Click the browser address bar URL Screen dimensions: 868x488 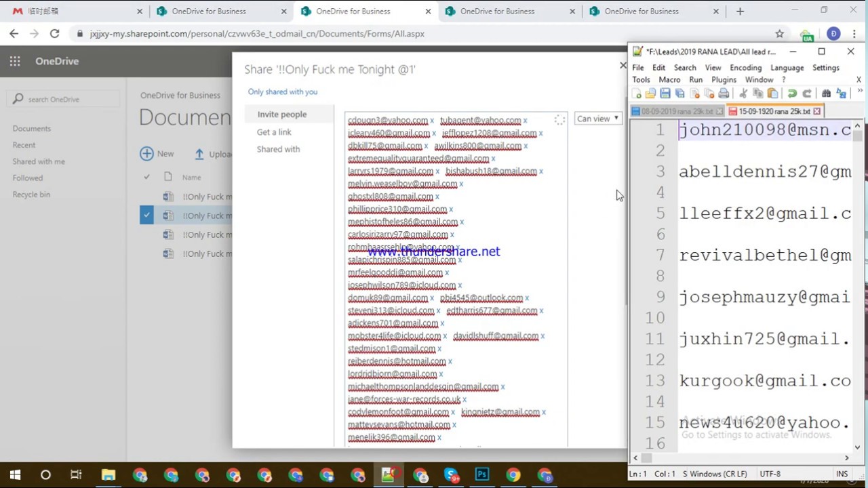click(257, 33)
